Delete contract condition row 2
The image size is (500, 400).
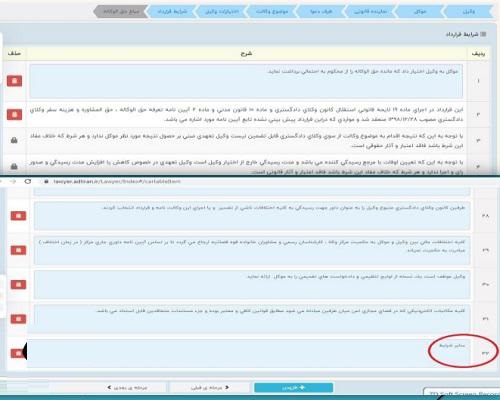point(14,114)
